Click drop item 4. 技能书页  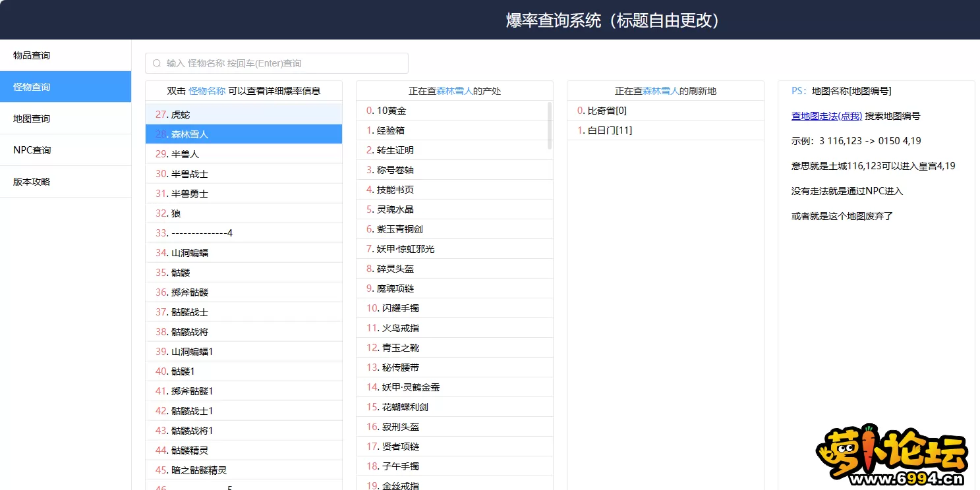pos(455,190)
